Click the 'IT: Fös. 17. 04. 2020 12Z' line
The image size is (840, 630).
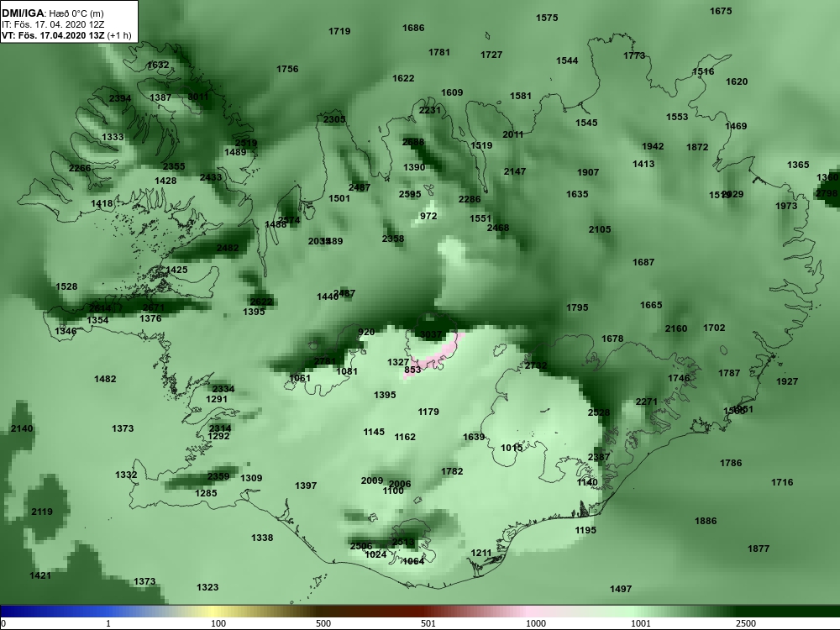(x=53, y=24)
